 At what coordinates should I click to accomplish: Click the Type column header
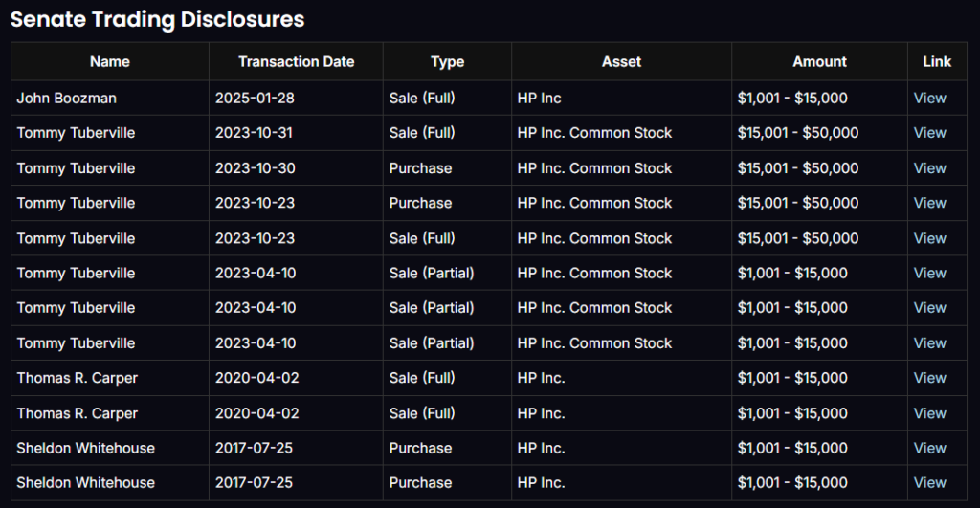pyautogui.click(x=447, y=61)
